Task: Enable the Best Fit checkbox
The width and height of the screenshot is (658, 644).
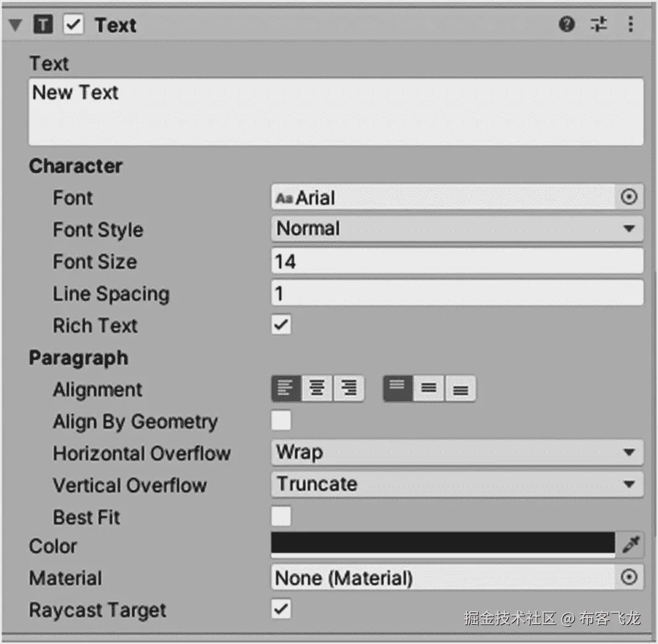Action: [x=281, y=516]
